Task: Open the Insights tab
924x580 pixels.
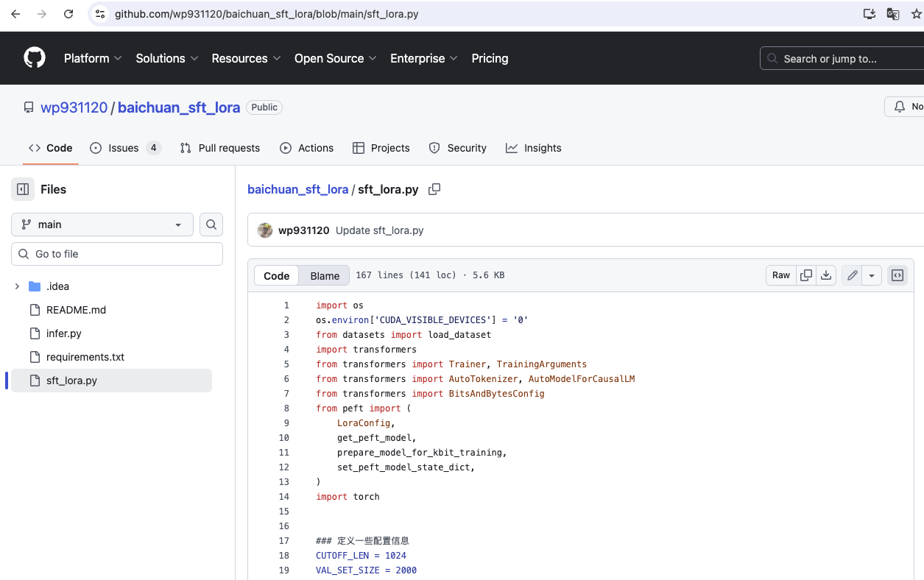Action: point(534,148)
